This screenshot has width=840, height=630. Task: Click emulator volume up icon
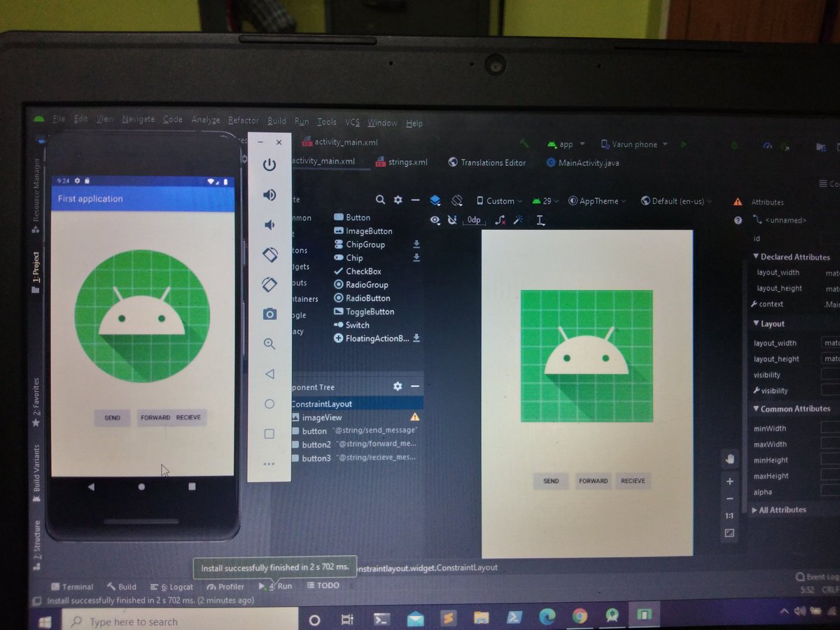269,195
